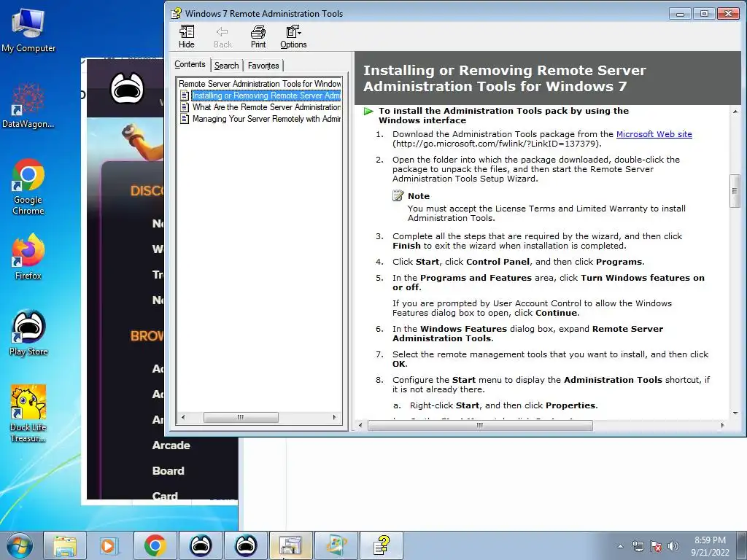Open the Windows Start button

click(19, 545)
